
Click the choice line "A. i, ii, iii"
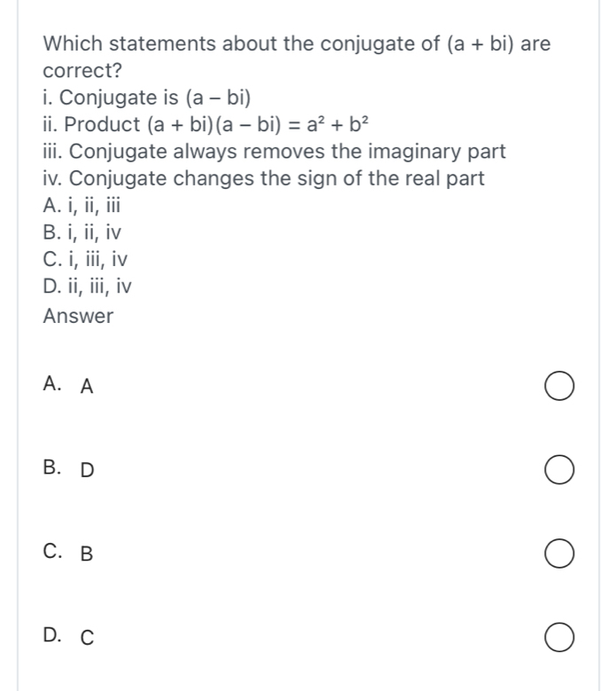(82, 206)
